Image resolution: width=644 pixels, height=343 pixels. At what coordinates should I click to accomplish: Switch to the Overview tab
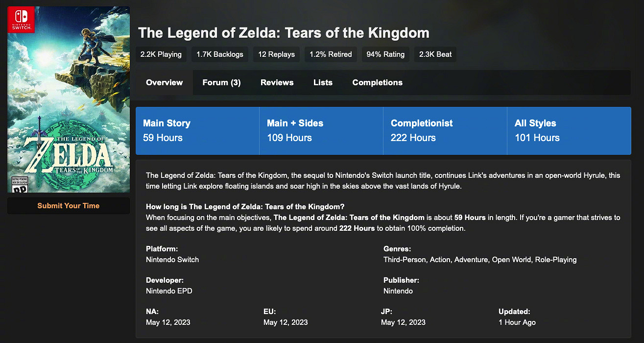click(x=165, y=83)
